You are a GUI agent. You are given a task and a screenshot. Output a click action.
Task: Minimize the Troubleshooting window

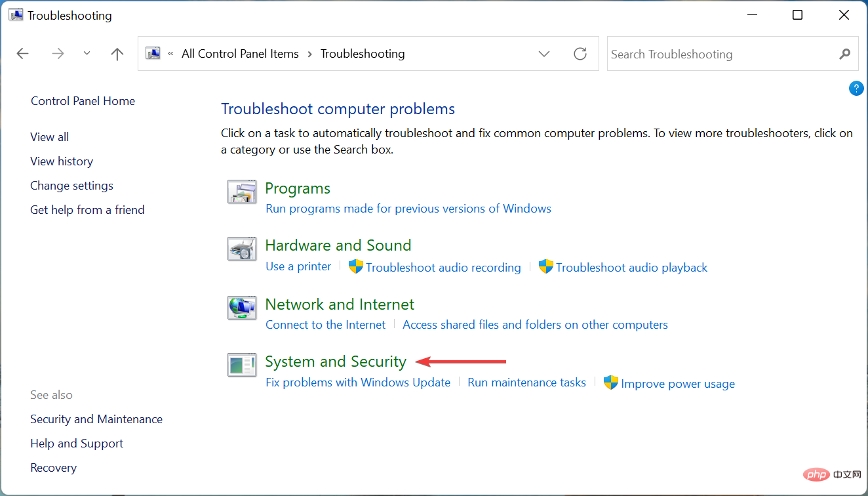[752, 15]
